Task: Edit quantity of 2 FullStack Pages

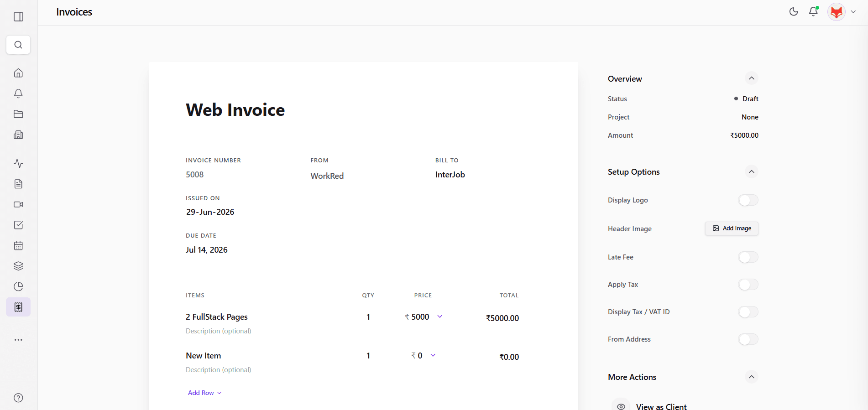Action: click(368, 317)
